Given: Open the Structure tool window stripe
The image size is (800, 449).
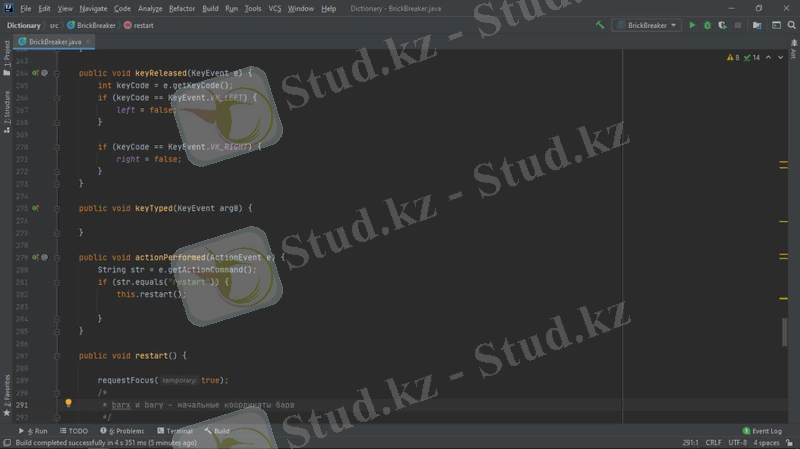Looking at the screenshot, I should coord(7,112).
